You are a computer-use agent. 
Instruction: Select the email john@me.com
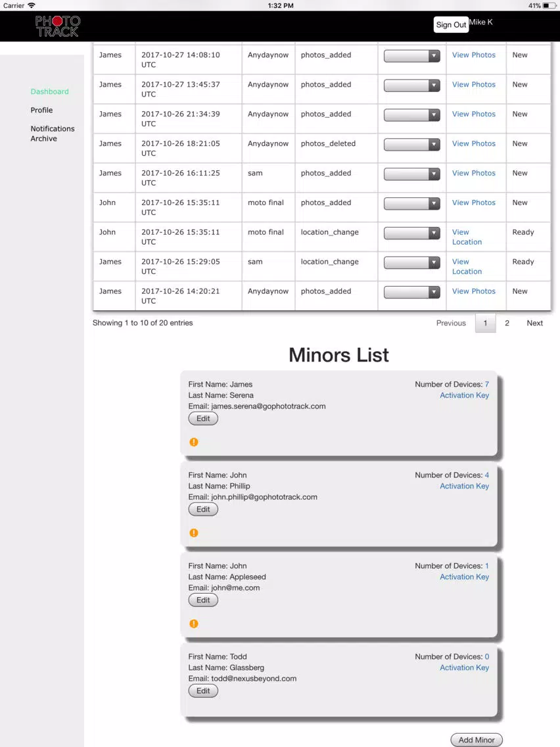pos(236,588)
